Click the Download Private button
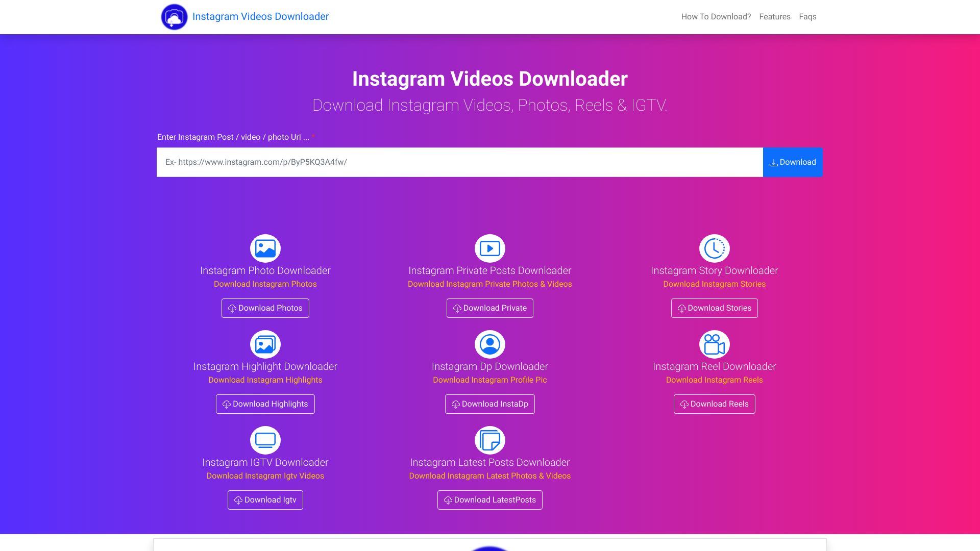Screen dimensions: 980x551 [490, 308]
